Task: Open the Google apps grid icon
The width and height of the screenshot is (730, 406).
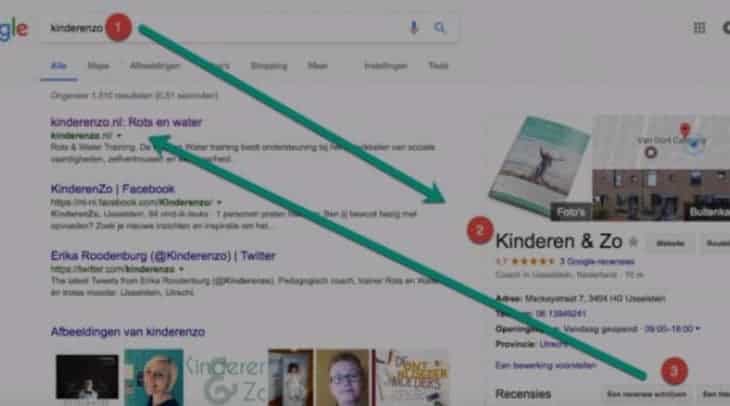Action: (699, 28)
